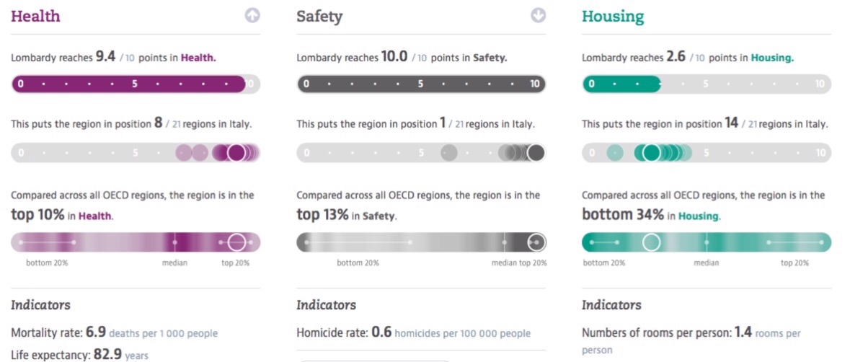Image resolution: width=868 pixels, height=362 pixels.
Task: Click the Housing heading title
Action: click(x=613, y=16)
